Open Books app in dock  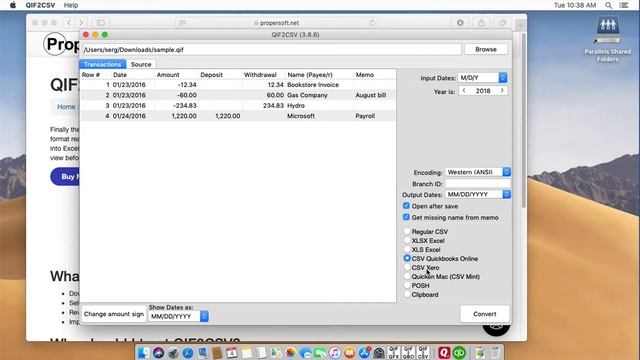(x=349, y=353)
